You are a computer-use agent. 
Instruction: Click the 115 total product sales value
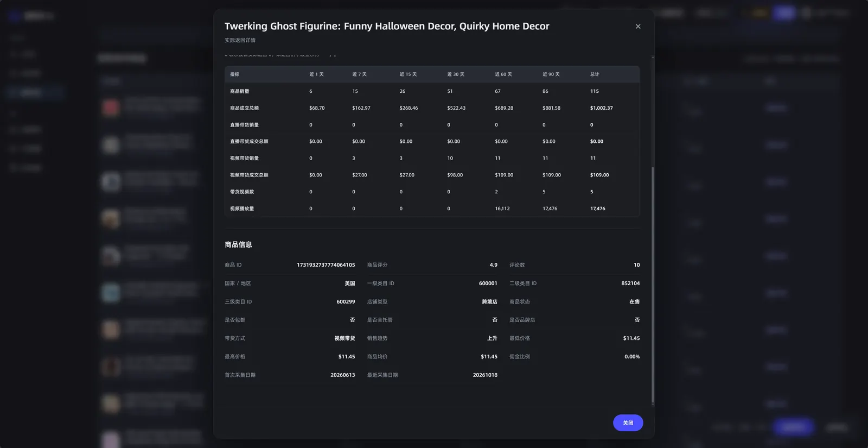(595, 91)
